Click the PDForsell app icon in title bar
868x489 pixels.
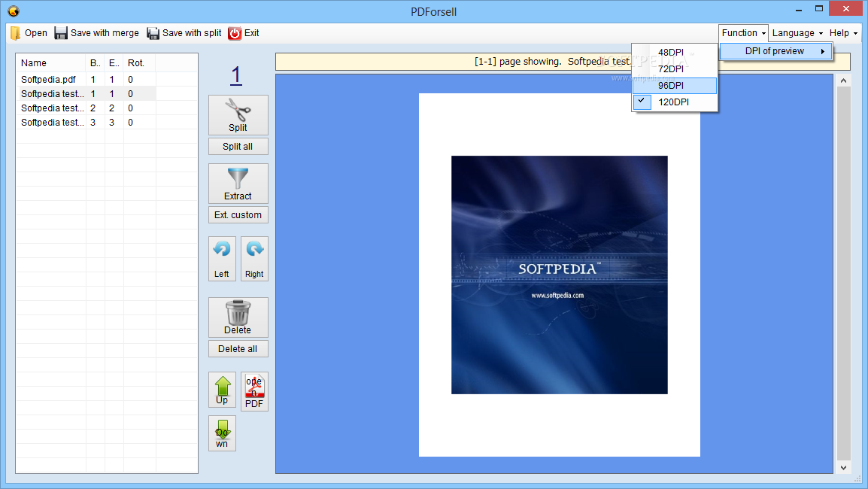pyautogui.click(x=14, y=11)
